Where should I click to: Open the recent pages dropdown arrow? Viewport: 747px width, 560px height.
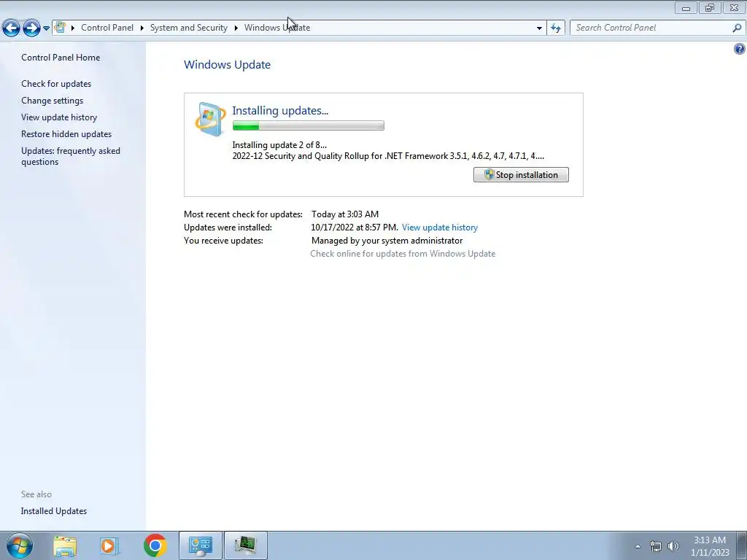pos(46,28)
